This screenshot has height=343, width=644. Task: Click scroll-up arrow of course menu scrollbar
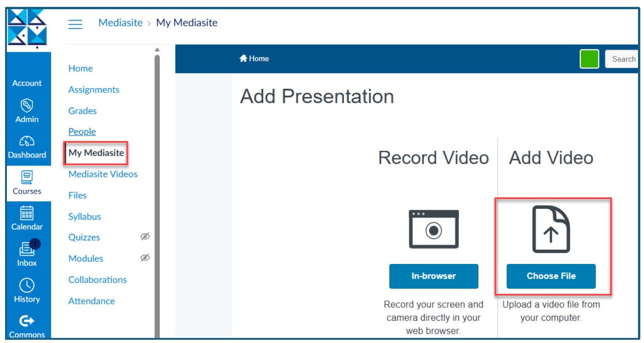(x=157, y=50)
